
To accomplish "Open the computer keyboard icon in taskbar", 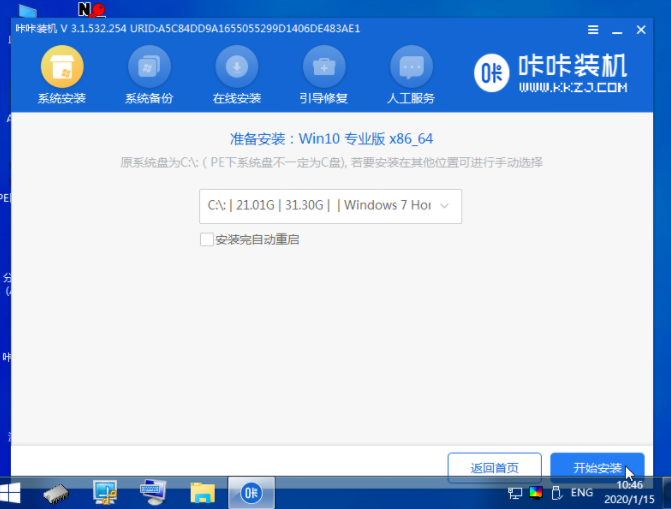I will (153, 492).
